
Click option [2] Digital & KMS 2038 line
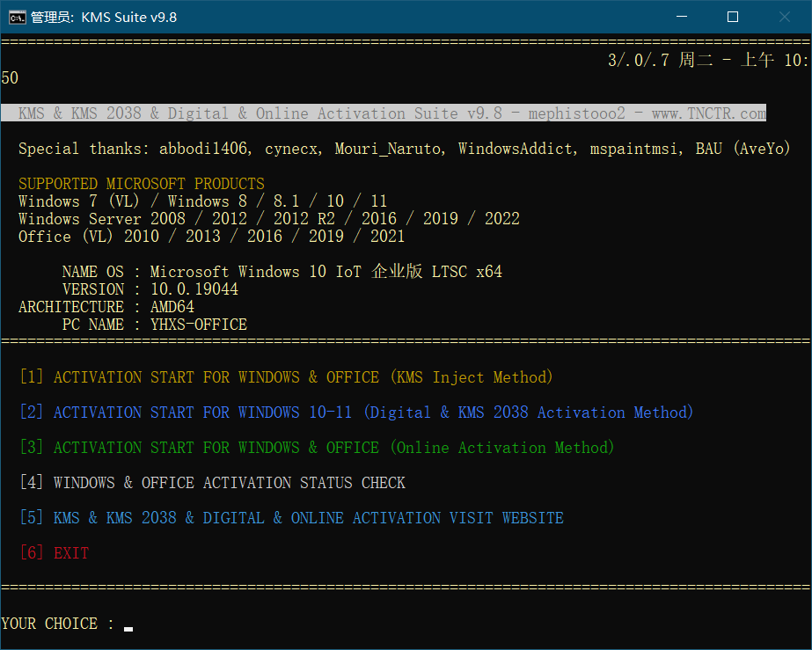tap(356, 413)
